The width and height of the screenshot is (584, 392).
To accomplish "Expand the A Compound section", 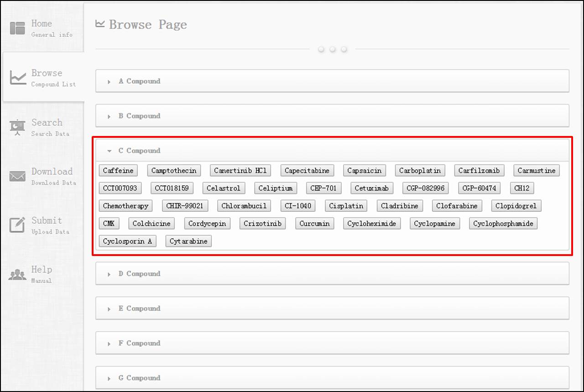I will pos(332,81).
